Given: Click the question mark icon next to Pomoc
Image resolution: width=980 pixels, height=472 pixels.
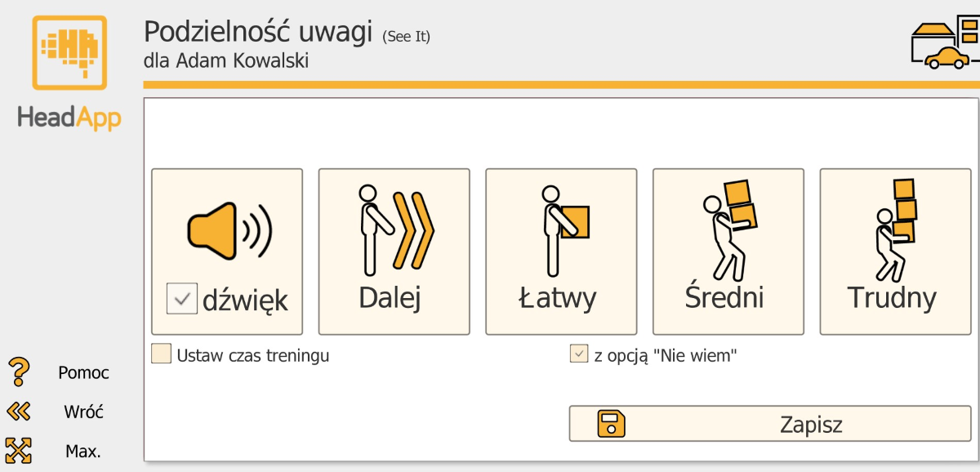Looking at the screenshot, I should coord(18,372).
